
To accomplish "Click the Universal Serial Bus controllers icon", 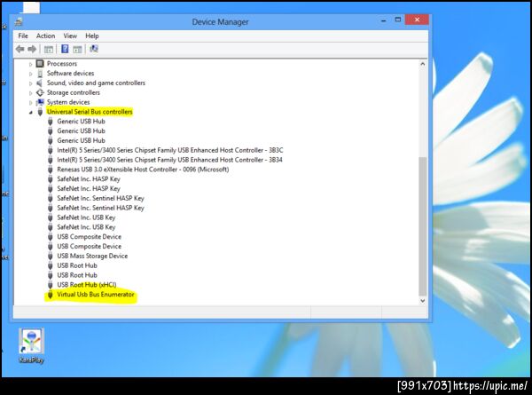I will (x=40, y=112).
